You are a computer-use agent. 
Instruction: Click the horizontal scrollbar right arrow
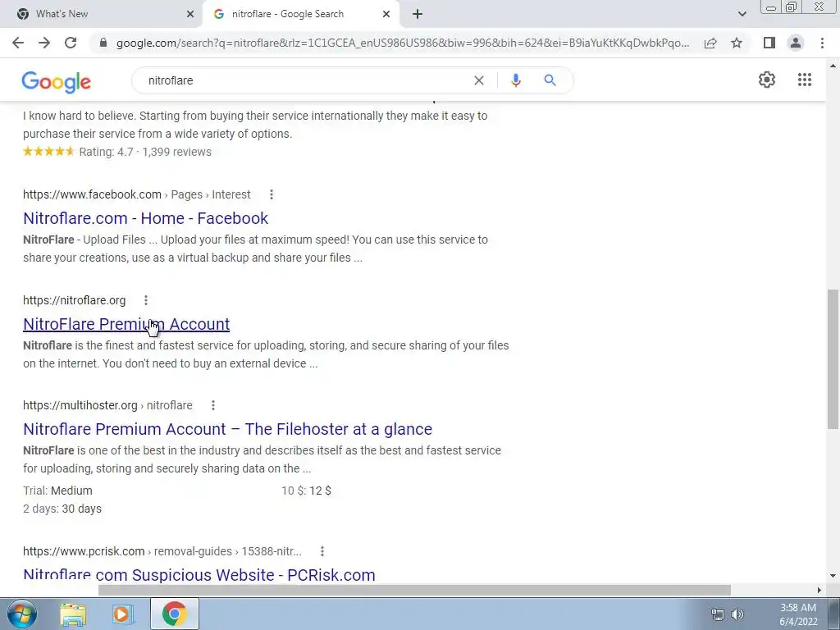(819, 590)
